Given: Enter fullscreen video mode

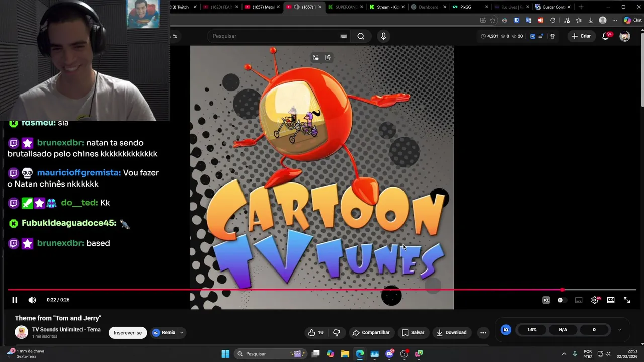Looking at the screenshot, I should pos(627,300).
